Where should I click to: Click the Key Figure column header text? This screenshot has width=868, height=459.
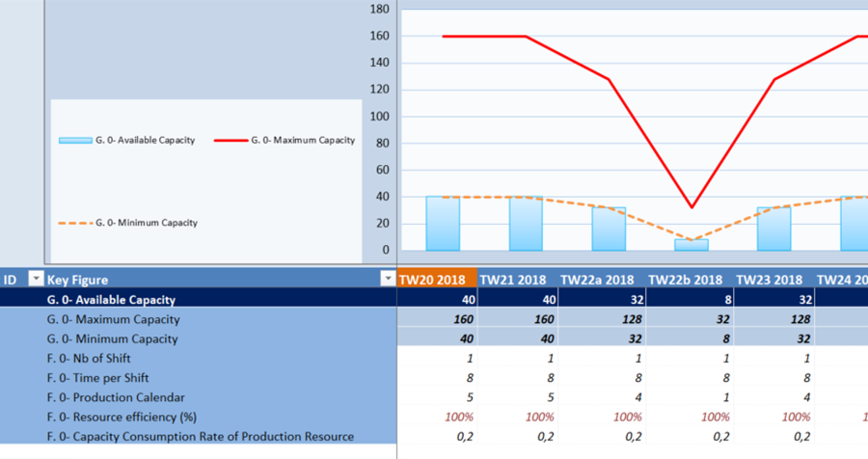click(78, 280)
